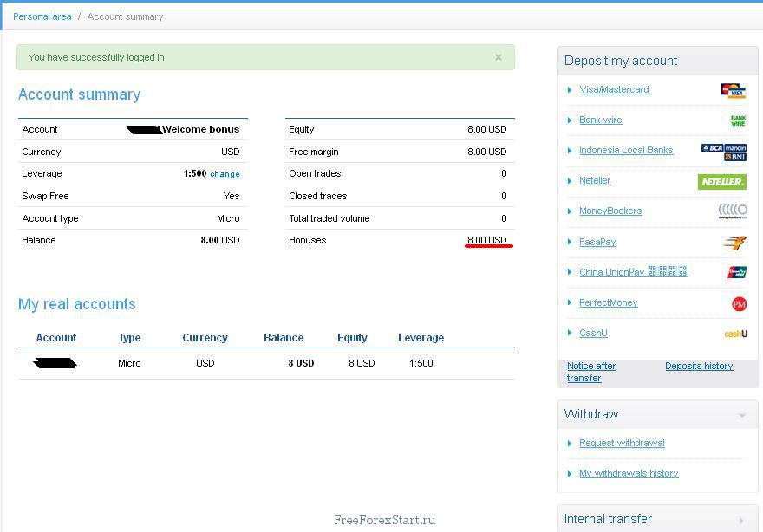This screenshot has height=532, width=763.
Task: View My withdrawals history
Action: pos(629,473)
